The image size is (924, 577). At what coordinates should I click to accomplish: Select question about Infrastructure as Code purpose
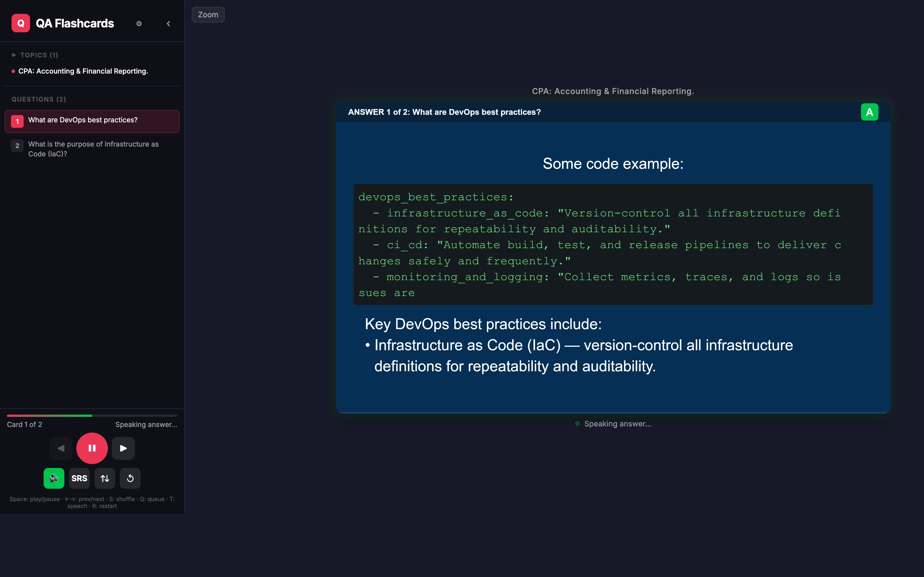point(93,149)
